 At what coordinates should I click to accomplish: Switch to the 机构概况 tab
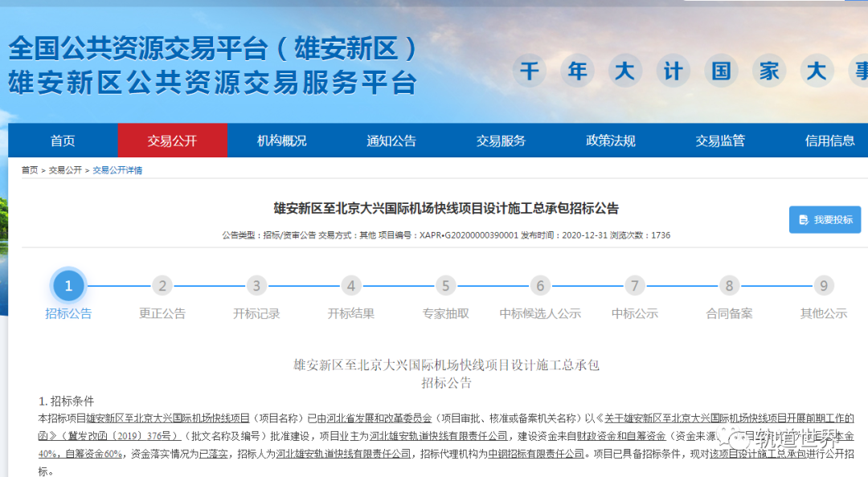pyautogui.click(x=282, y=140)
